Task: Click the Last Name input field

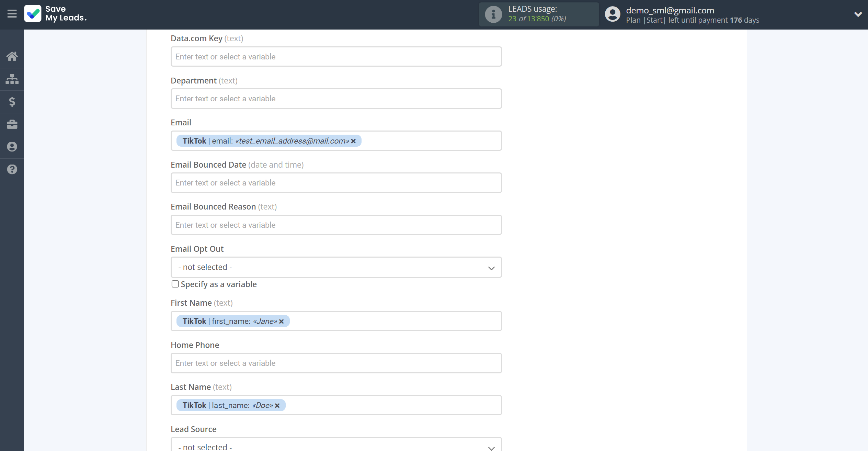Action: pos(336,405)
